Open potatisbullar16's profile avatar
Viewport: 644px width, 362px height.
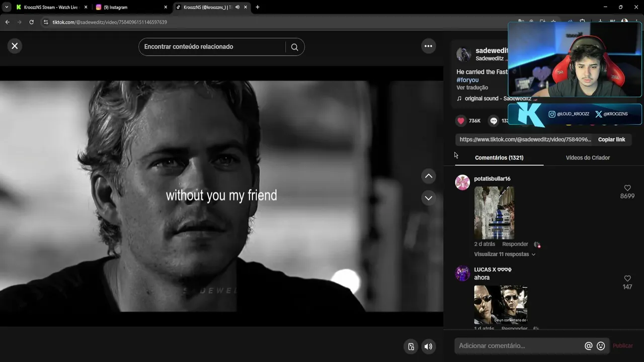462,183
